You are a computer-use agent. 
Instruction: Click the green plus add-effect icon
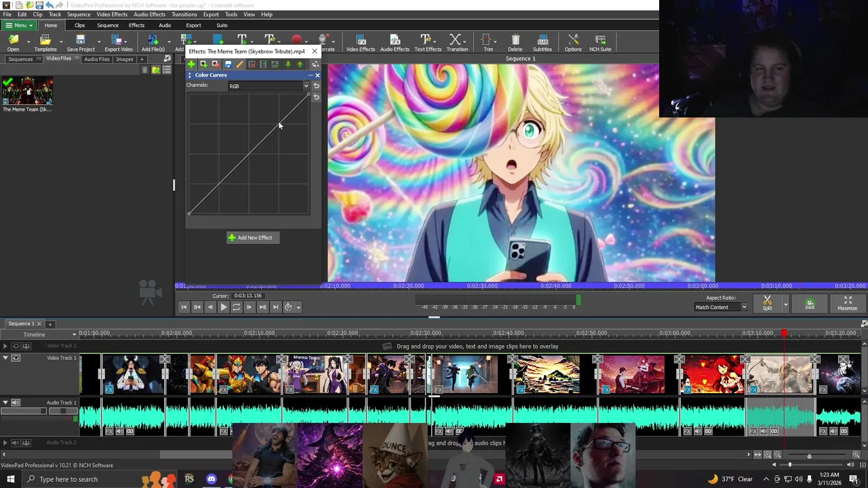[x=191, y=64]
